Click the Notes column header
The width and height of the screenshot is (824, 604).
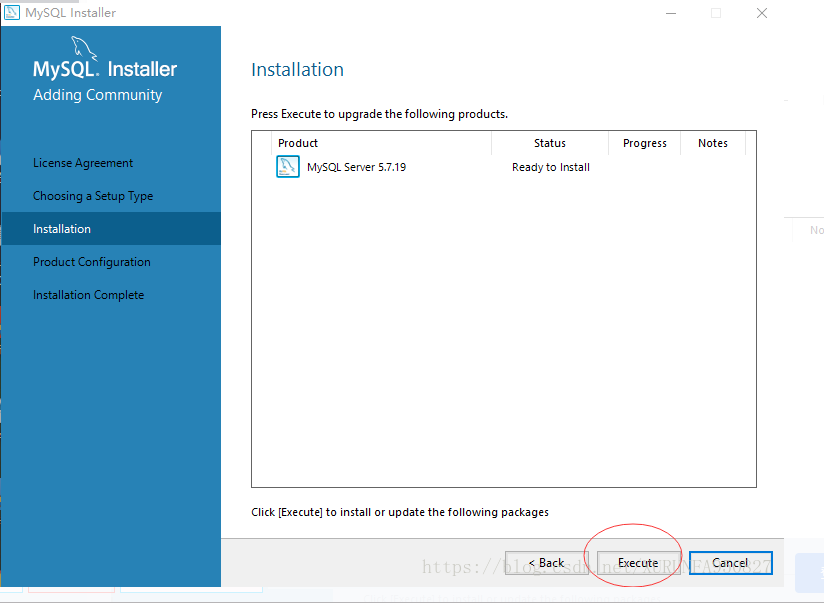(x=713, y=143)
